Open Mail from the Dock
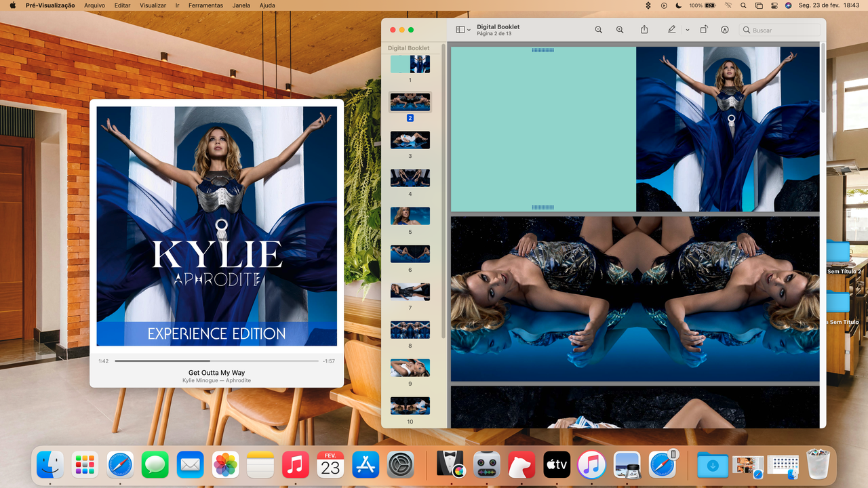 click(x=191, y=465)
